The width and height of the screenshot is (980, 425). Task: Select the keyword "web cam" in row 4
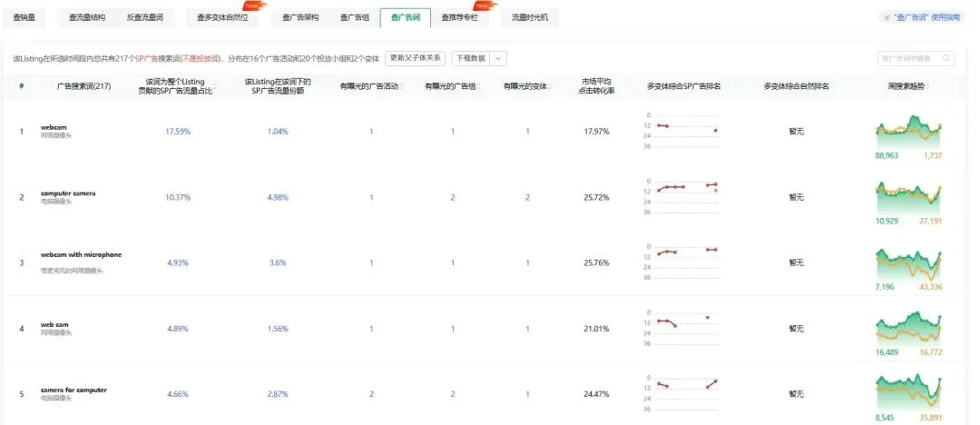coord(55,325)
